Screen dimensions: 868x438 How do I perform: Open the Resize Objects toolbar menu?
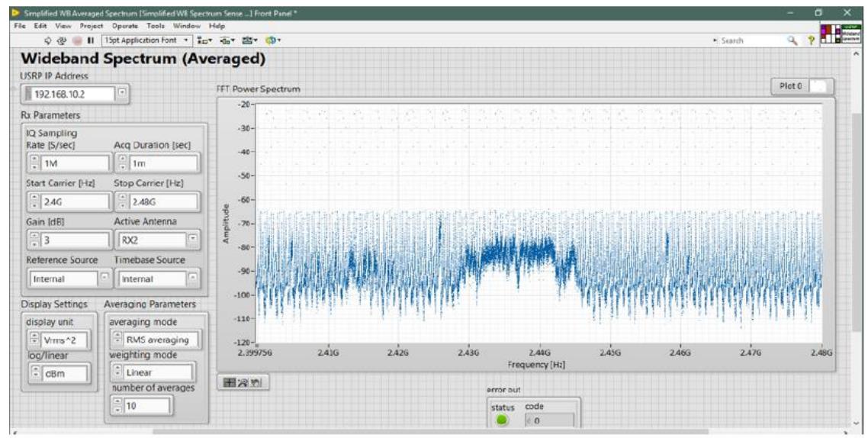249,40
